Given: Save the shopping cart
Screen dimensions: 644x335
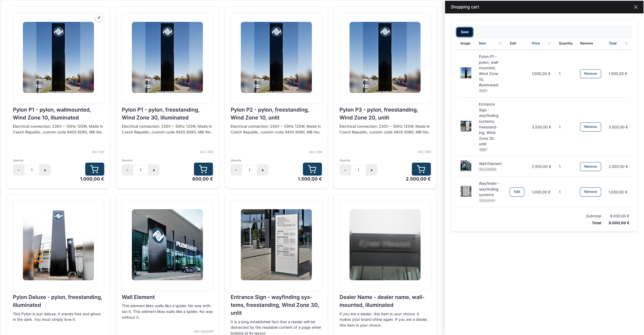Looking at the screenshot, I should (x=465, y=32).
